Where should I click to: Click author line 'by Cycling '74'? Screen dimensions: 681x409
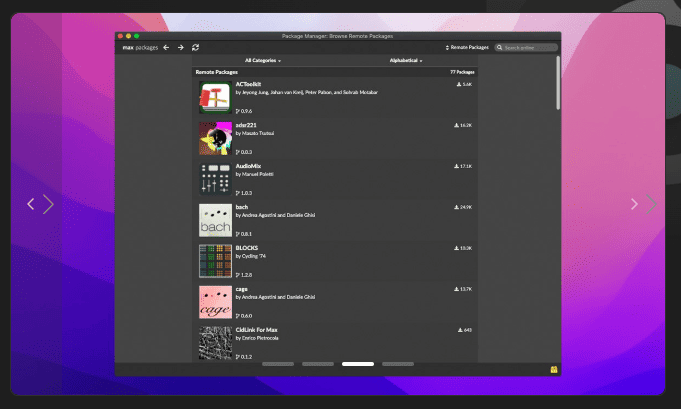pyautogui.click(x=251, y=256)
